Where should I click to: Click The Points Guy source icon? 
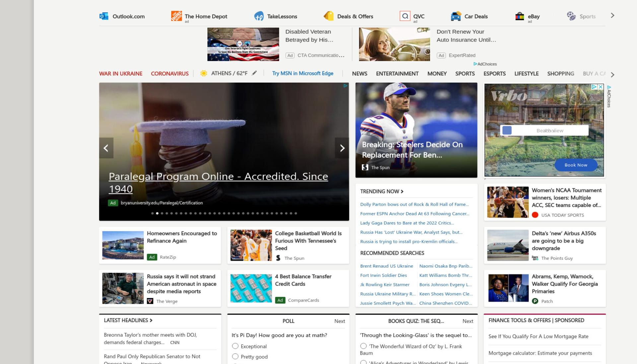tap(535, 258)
